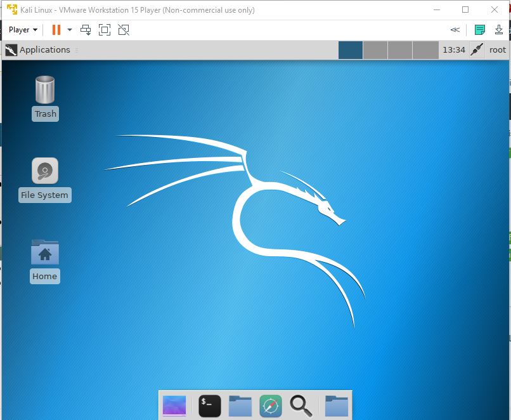Click the root username in the panel
Image resolution: width=511 pixels, height=420 pixels.
[x=498, y=49]
